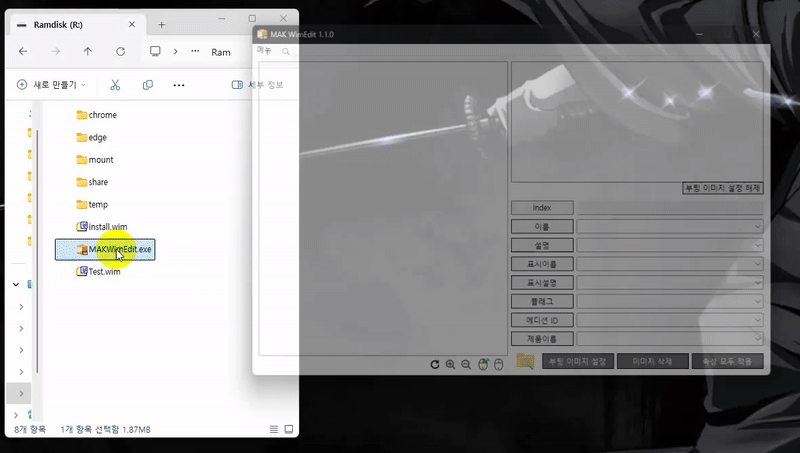Close the MAK WimEdit window
800x453 pixels.
(756, 34)
